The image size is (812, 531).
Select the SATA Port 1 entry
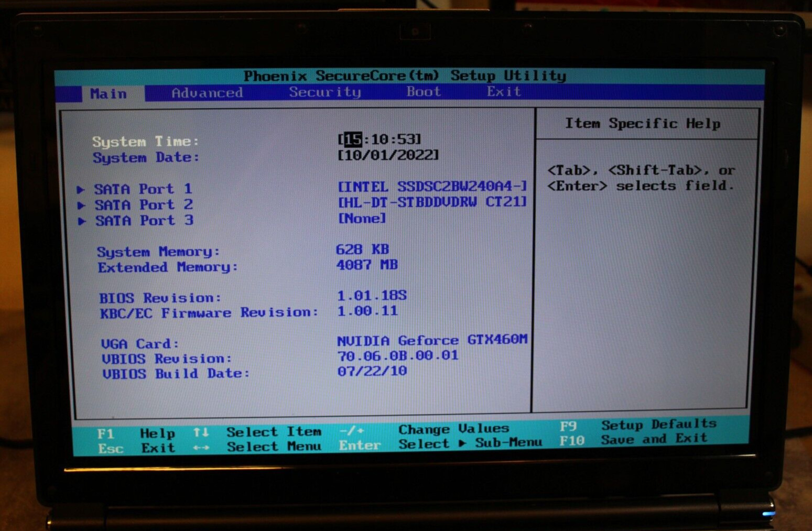click(143, 189)
